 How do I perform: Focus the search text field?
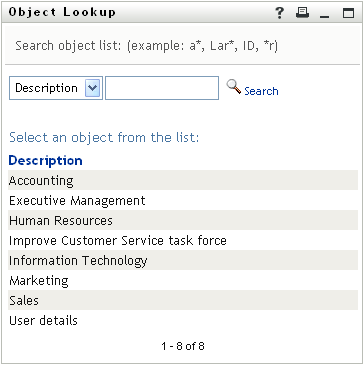[x=162, y=88]
